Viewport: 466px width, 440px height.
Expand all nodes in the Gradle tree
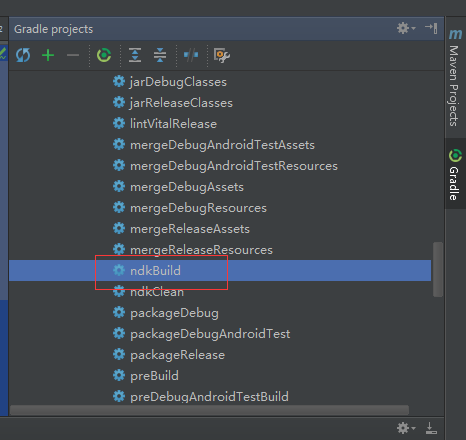pos(135,55)
